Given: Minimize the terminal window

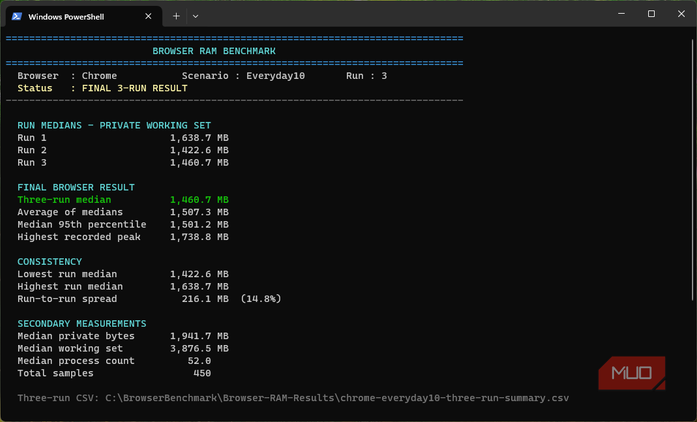Looking at the screenshot, I should click(x=621, y=14).
